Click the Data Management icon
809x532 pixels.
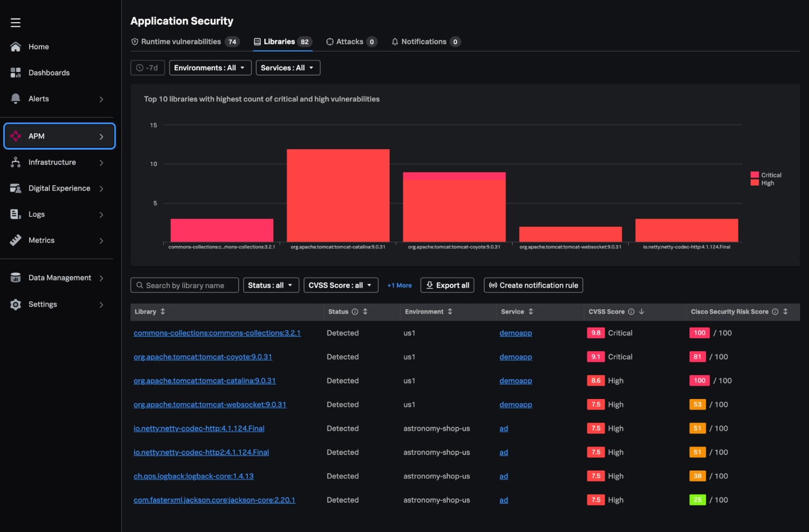pos(16,278)
